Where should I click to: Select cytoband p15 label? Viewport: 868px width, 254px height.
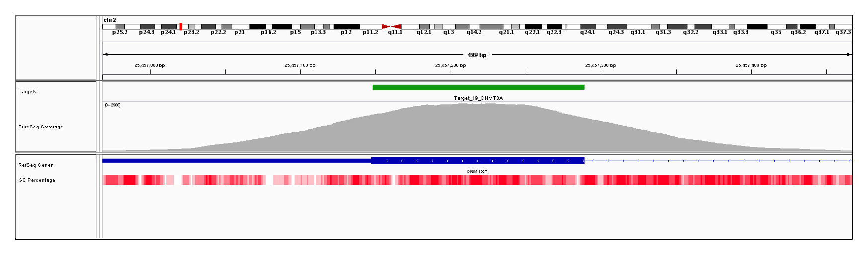295,32
